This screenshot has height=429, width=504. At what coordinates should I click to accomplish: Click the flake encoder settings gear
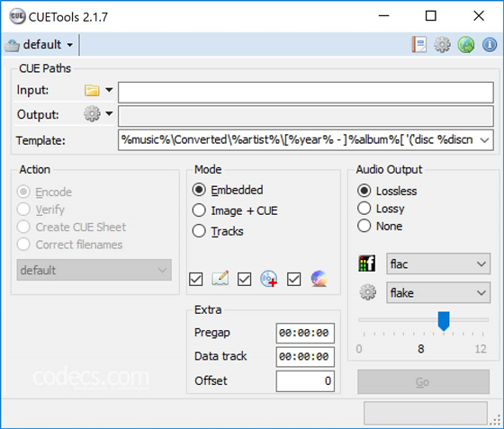click(368, 292)
